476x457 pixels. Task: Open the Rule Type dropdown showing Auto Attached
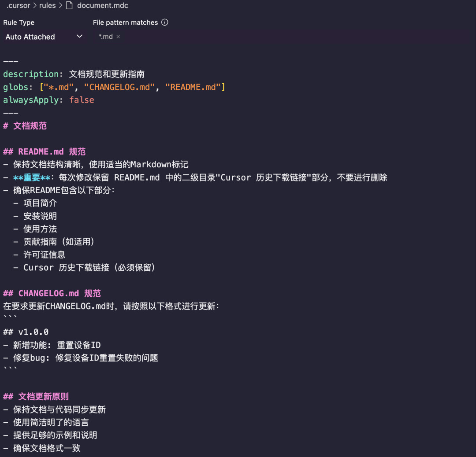(44, 37)
